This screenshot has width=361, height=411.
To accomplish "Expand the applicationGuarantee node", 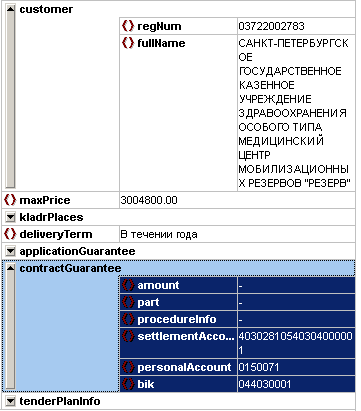I will pos(11,251).
